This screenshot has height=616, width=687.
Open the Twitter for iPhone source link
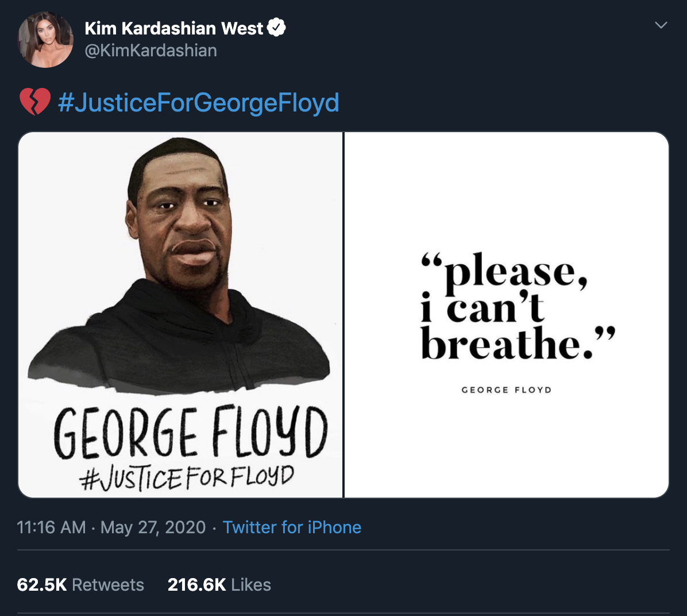292,527
